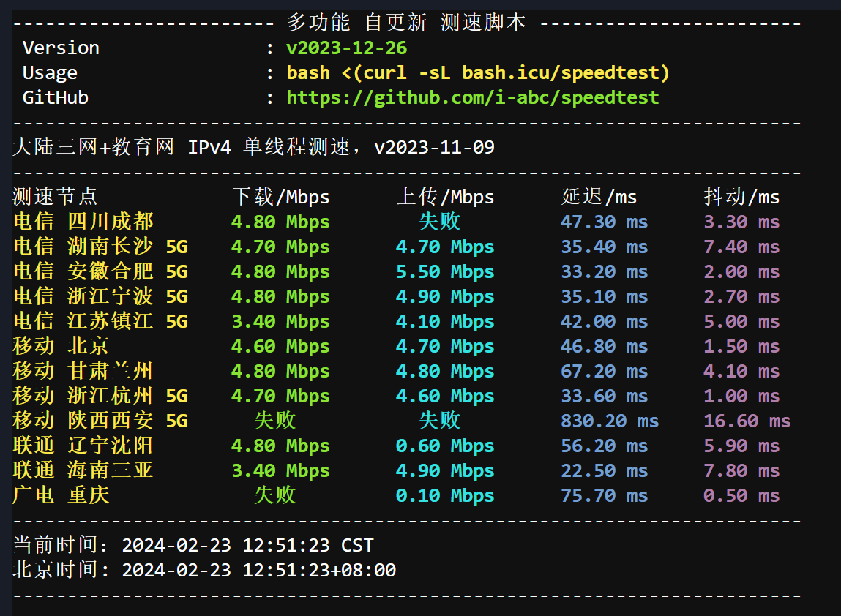The image size is (841, 616).
Task: Click the 上传/Mbps column header
Action: click(x=445, y=197)
